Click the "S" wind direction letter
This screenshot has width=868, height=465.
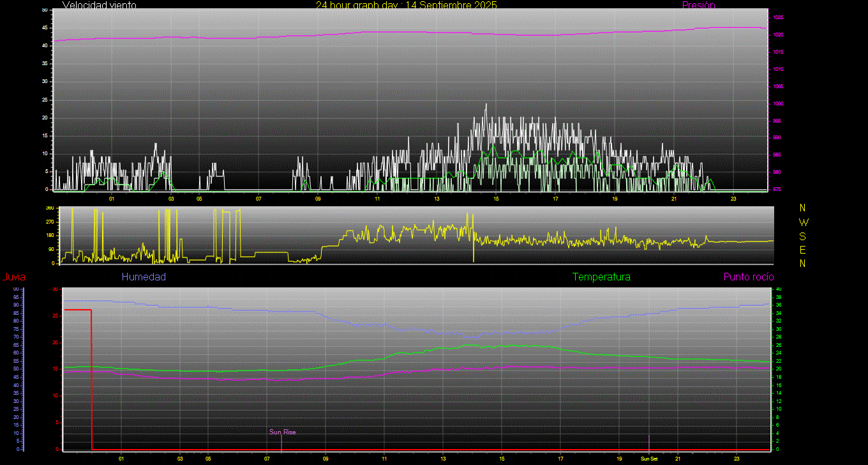(803, 236)
